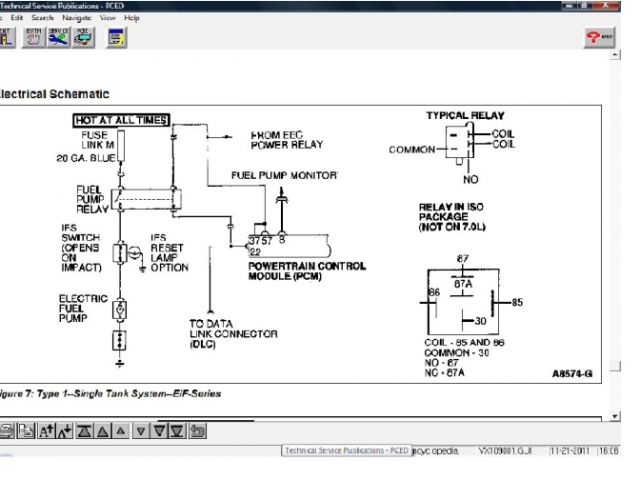Viewport: 640px width, 480px height.
Task: Click the return/back arrow icon
Action: coord(197,431)
